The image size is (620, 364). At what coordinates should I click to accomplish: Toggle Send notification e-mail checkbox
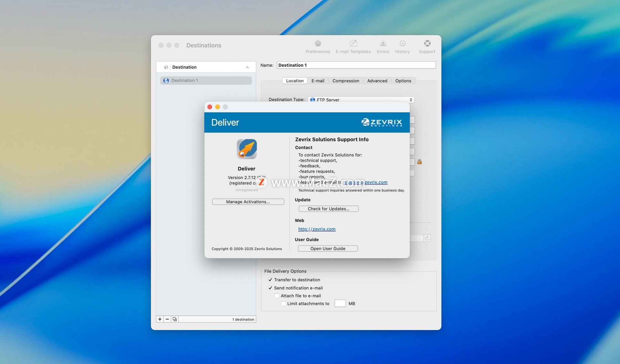(x=270, y=288)
